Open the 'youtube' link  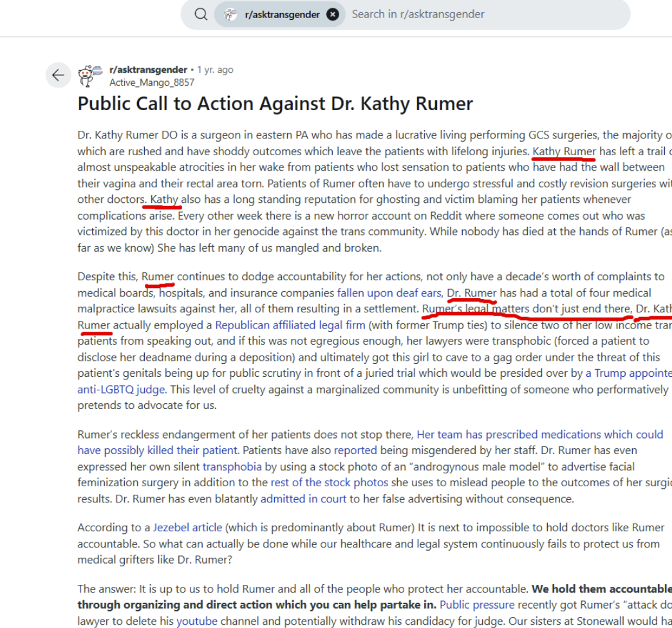click(197, 621)
